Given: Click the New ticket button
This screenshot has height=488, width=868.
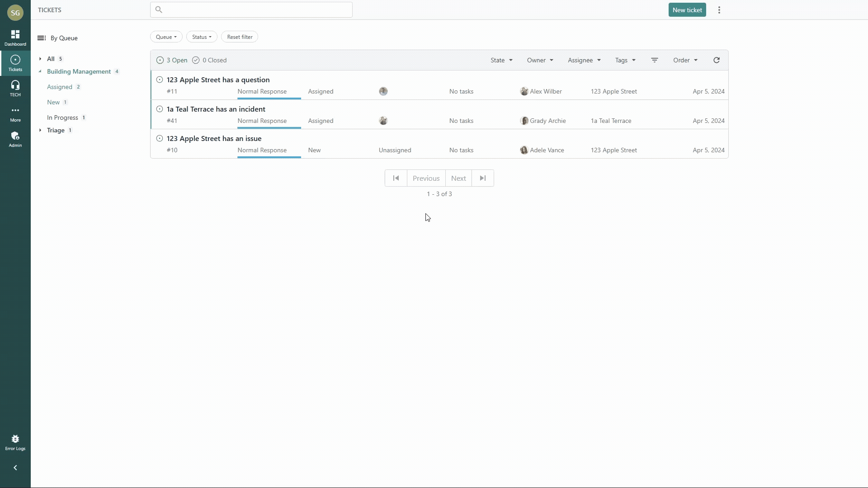Looking at the screenshot, I should point(687,10).
